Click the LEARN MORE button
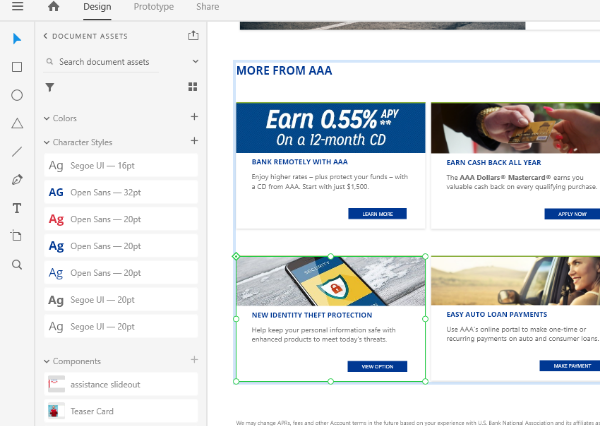600x426 pixels. pos(377,214)
